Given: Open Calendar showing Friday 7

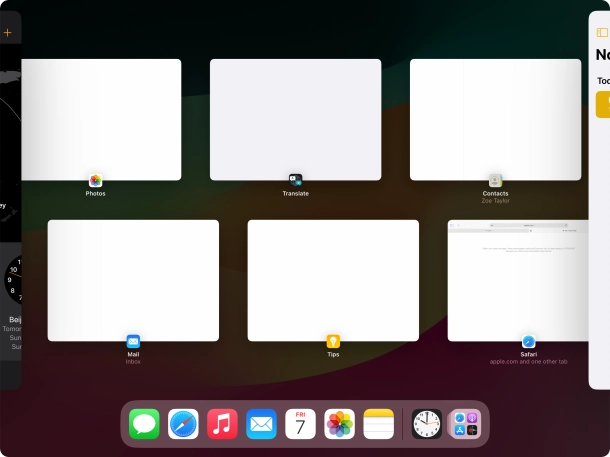Looking at the screenshot, I should click(x=300, y=424).
